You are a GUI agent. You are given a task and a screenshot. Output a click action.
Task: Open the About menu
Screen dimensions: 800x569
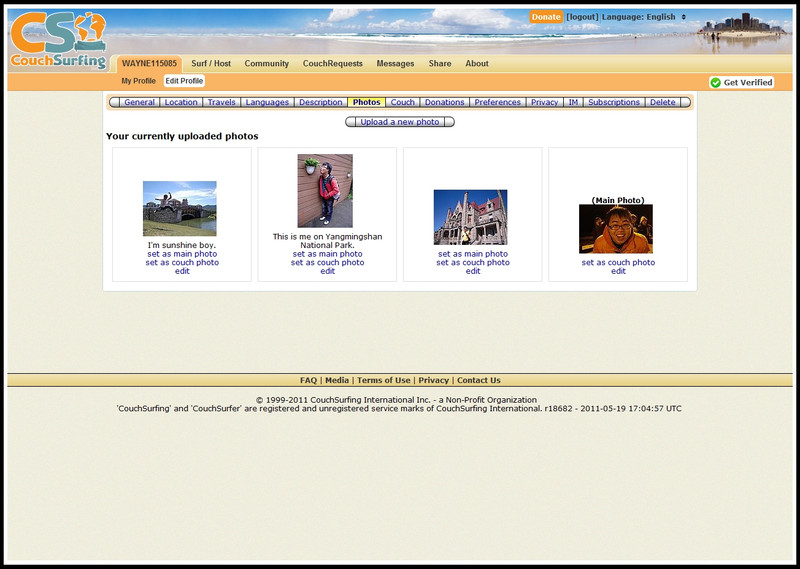[477, 64]
